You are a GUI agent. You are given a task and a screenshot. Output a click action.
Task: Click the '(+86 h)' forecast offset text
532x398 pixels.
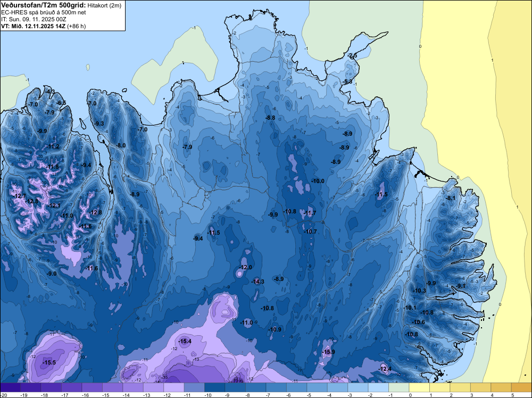76,26
